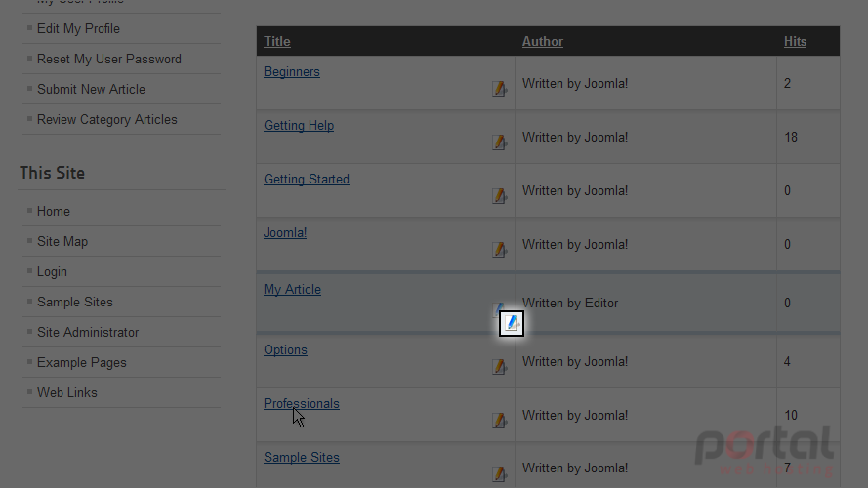
Task: Open the Getting Help article link
Action: (x=299, y=126)
